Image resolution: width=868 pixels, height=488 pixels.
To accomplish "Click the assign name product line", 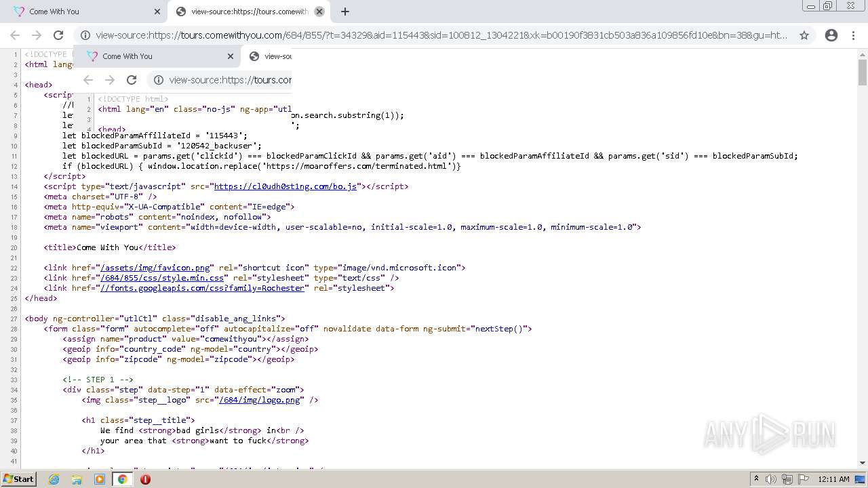I will [186, 339].
